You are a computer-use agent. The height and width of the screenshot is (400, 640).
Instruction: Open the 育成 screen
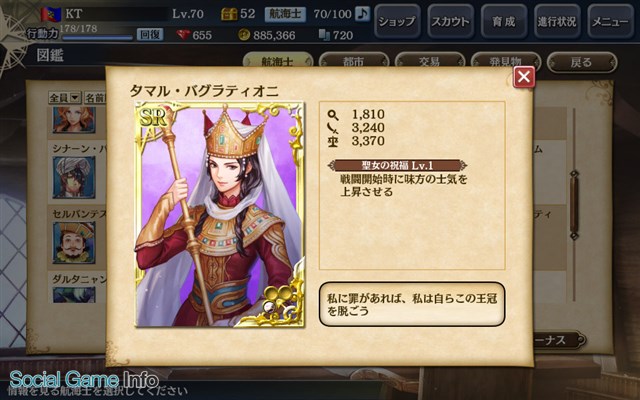click(x=504, y=21)
